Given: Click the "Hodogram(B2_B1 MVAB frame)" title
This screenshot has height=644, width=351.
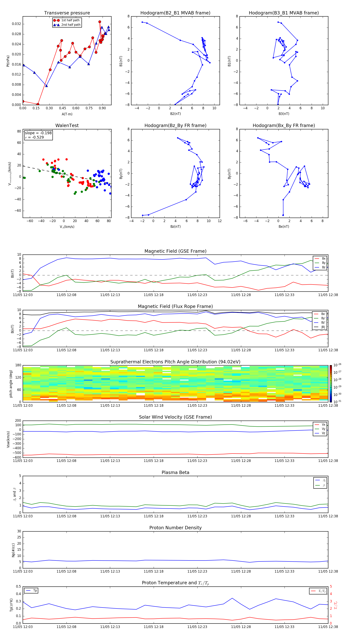Looking at the screenshot, I should [x=175, y=13].
